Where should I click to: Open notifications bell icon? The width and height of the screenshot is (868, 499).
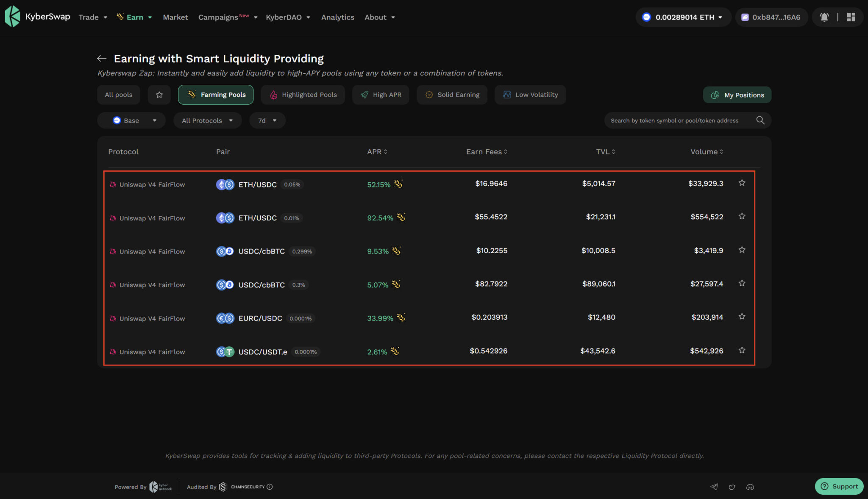point(824,17)
